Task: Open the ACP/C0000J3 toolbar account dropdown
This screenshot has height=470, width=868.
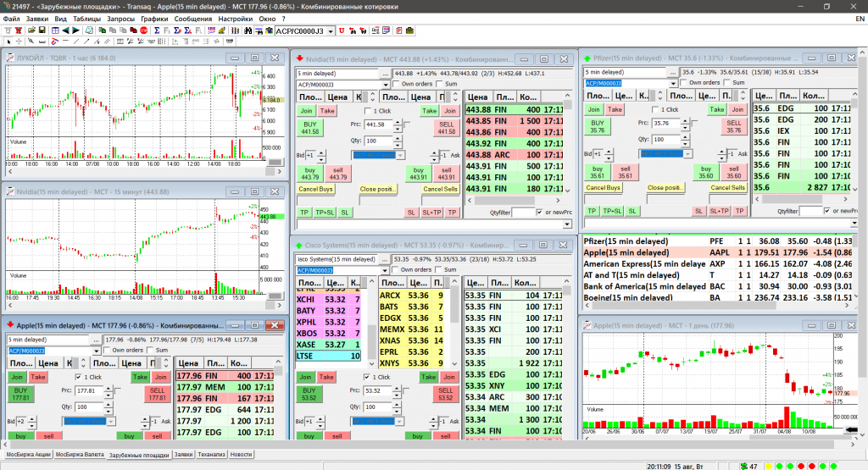Action: [331, 31]
